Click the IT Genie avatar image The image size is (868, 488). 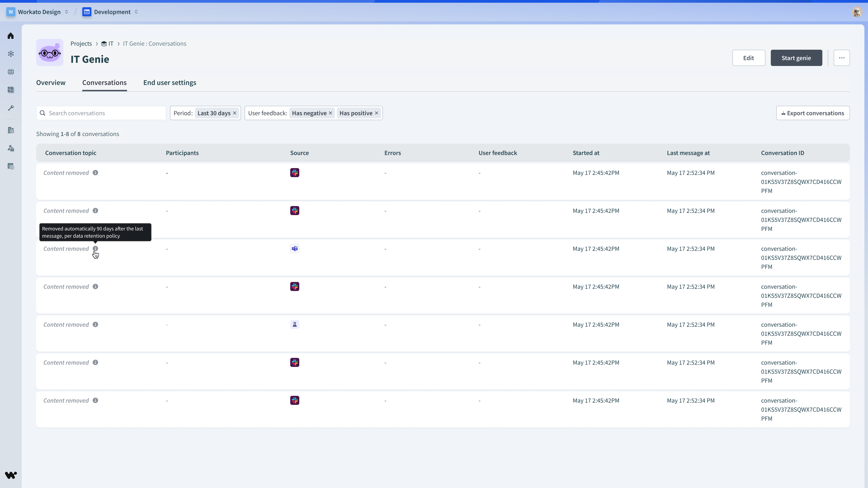pos(50,52)
